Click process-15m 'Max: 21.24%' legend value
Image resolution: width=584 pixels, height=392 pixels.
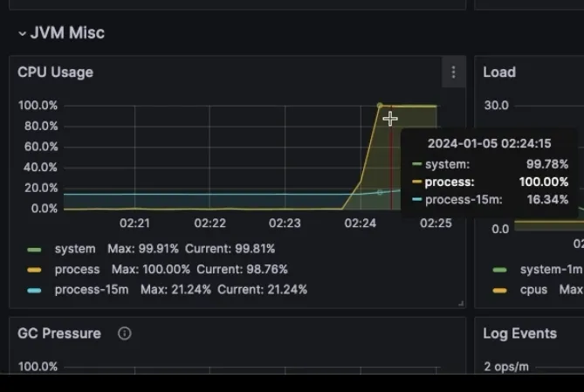click(175, 290)
